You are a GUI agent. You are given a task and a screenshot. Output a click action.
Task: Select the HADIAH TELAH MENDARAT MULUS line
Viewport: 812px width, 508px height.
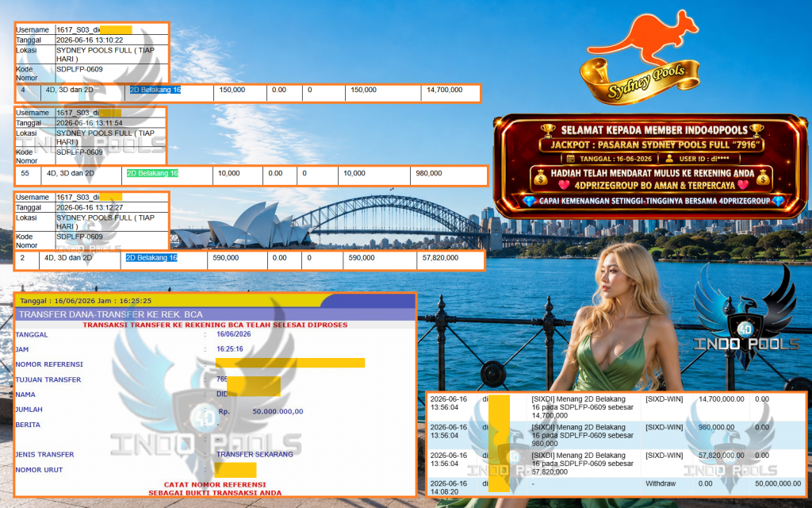(x=653, y=173)
